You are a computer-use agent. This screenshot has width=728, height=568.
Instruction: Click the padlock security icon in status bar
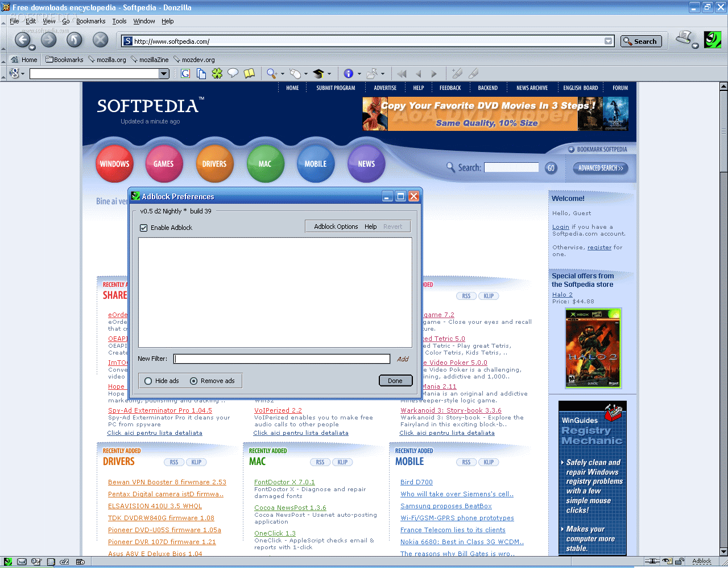679,561
